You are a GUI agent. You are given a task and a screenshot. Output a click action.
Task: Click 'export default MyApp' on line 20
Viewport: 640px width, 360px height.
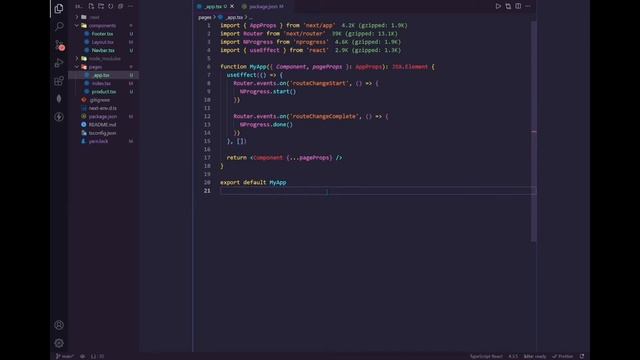pyautogui.click(x=253, y=182)
